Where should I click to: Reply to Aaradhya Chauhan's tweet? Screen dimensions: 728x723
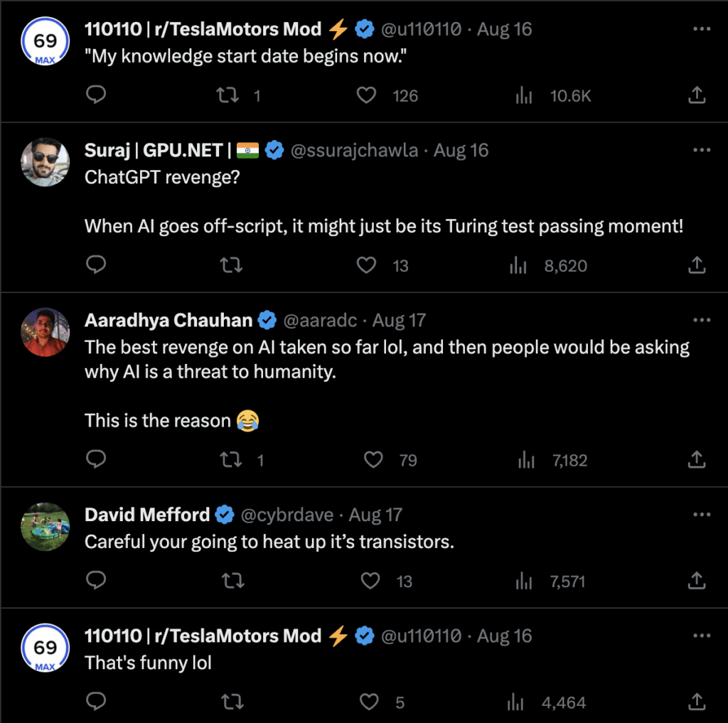pyautogui.click(x=96, y=460)
